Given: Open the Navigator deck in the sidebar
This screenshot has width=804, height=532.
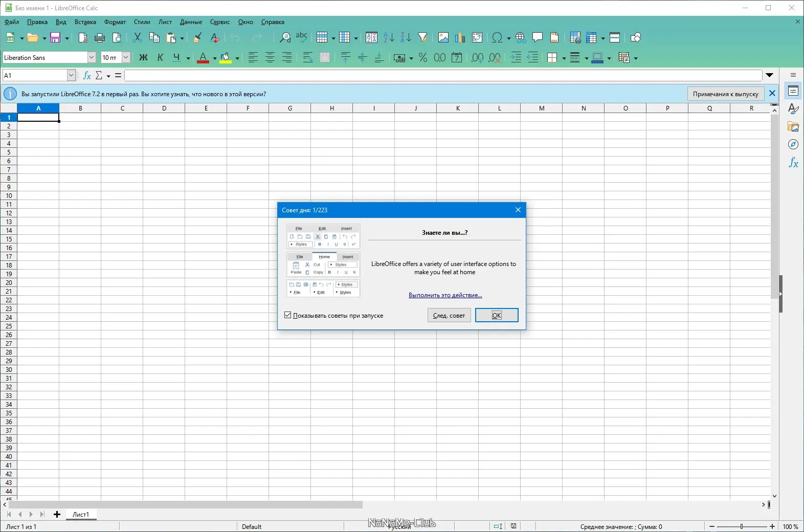Looking at the screenshot, I should tap(793, 145).
